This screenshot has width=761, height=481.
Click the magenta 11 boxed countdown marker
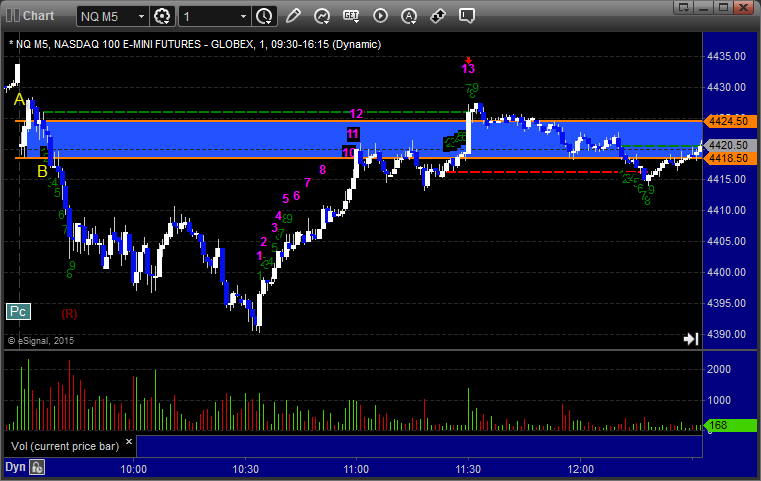353,134
